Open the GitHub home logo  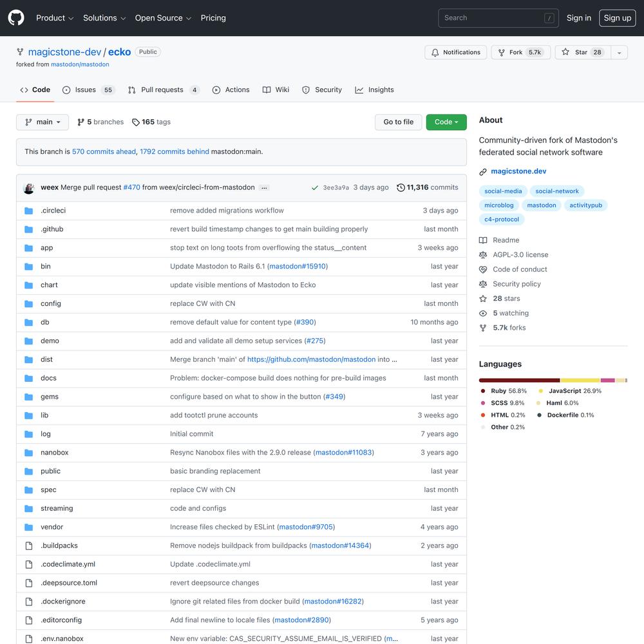click(x=16, y=17)
